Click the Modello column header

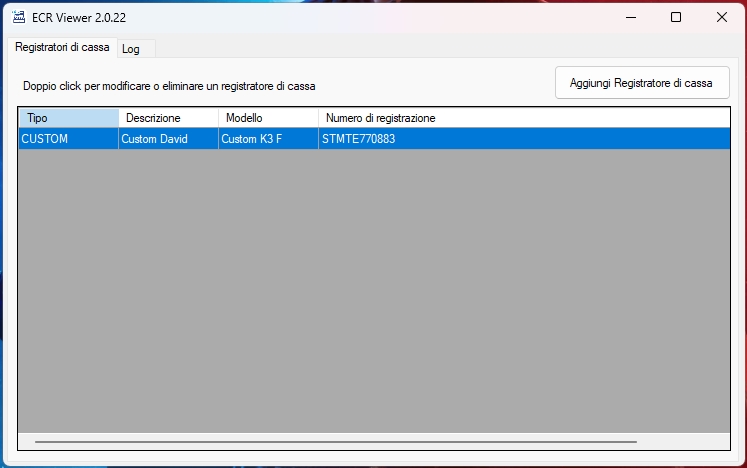coord(268,118)
